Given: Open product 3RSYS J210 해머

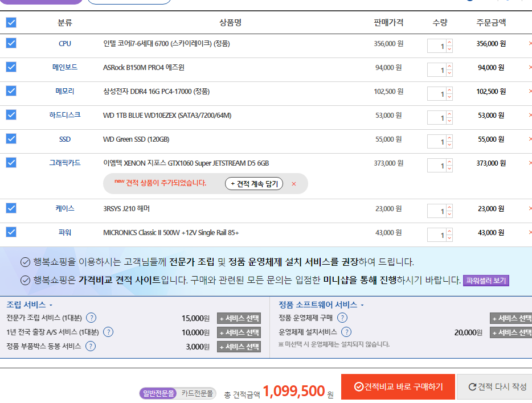Looking at the screenshot, I should click(126, 209).
